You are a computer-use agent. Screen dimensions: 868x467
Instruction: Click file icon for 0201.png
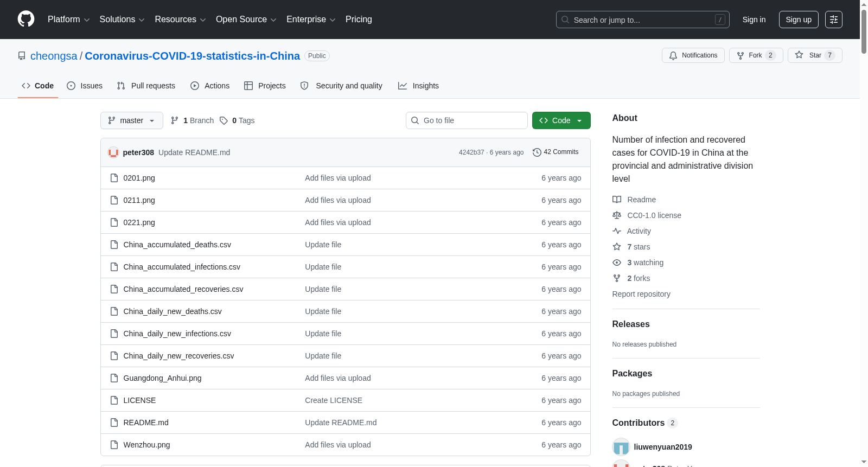pyautogui.click(x=114, y=178)
